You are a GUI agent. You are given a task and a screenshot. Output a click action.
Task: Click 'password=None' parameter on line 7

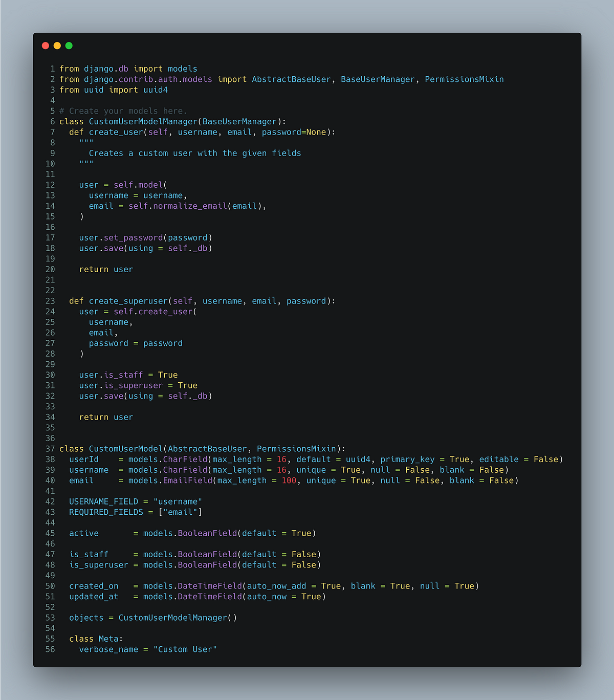coord(294,132)
